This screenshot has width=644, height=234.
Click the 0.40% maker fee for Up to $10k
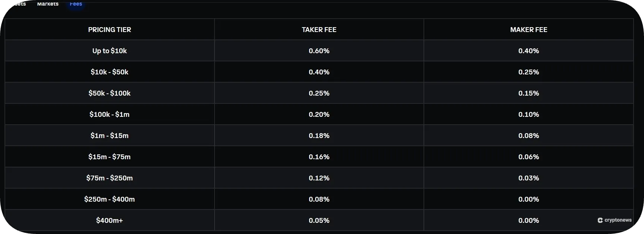coord(529,51)
